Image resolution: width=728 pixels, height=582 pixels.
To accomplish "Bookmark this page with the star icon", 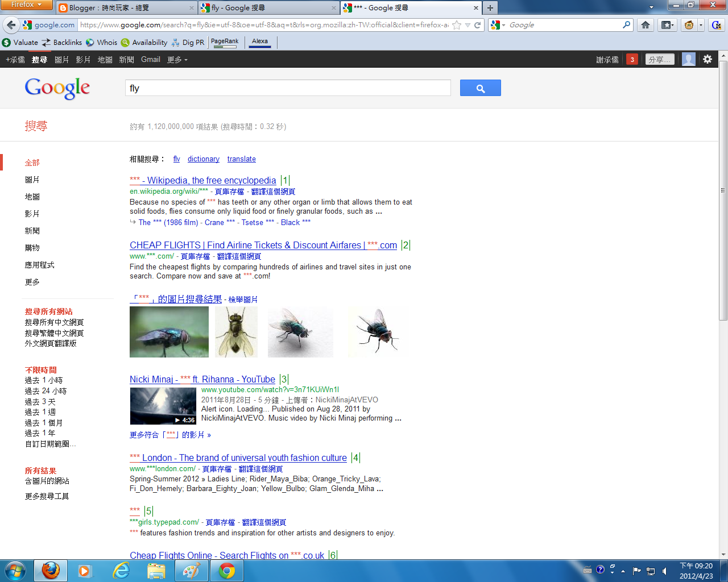I will click(x=456, y=25).
